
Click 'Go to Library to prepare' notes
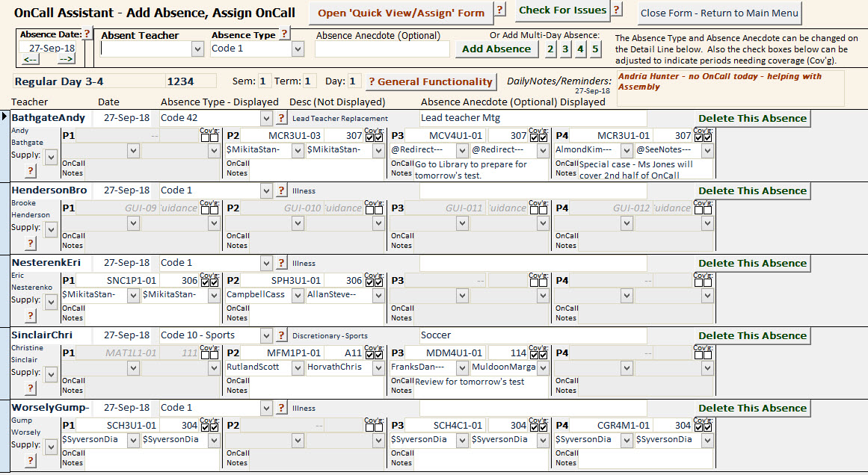point(481,170)
